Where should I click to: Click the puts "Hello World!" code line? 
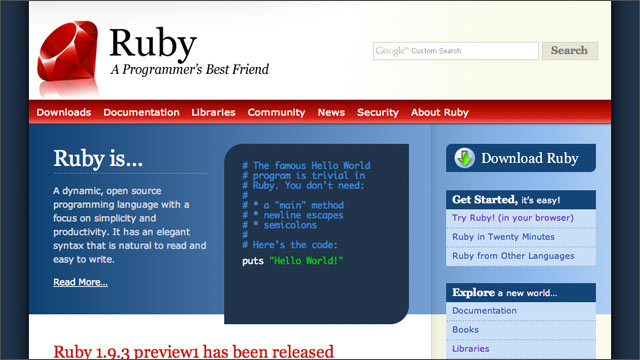click(x=293, y=261)
